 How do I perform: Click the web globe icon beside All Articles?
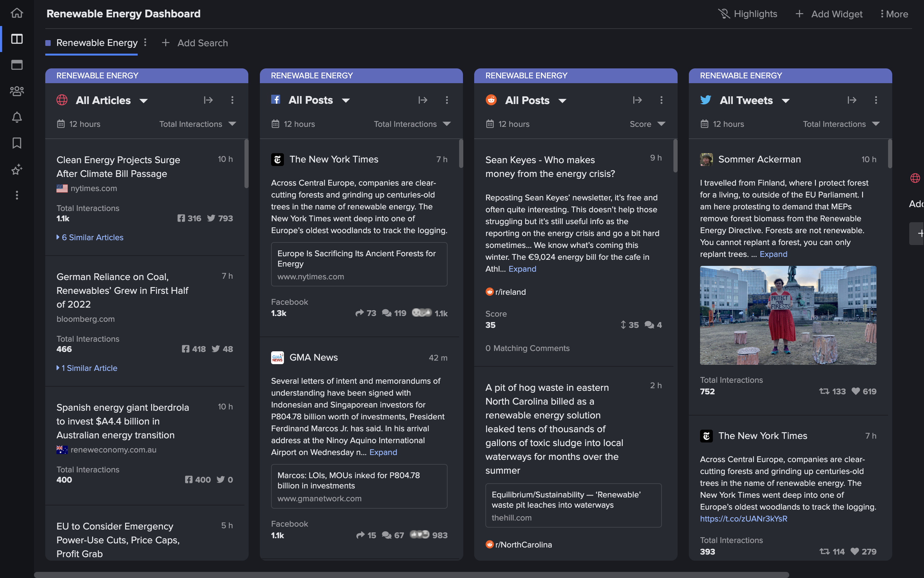[62, 100]
